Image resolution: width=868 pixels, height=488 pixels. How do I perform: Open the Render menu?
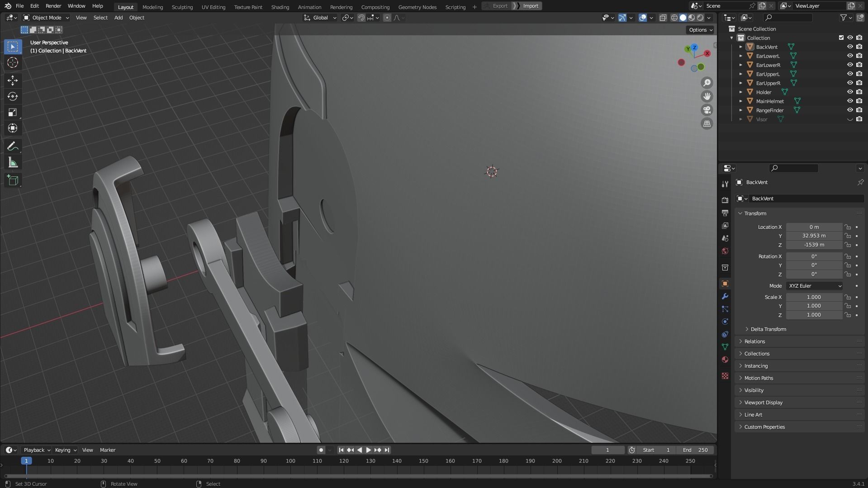pos(53,6)
